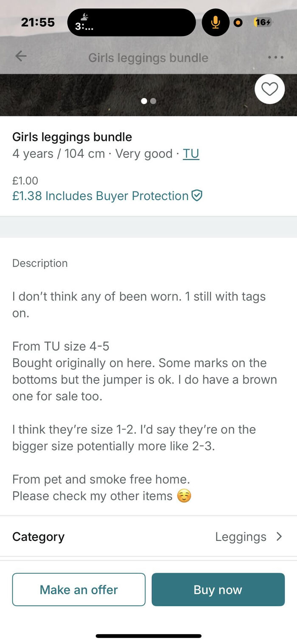Favorite the listing with the heart icon
The width and height of the screenshot is (297, 644).
click(x=270, y=89)
